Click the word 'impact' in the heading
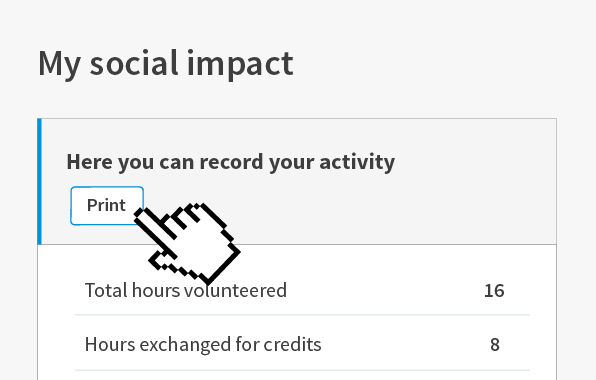596x380 pixels. coord(240,65)
